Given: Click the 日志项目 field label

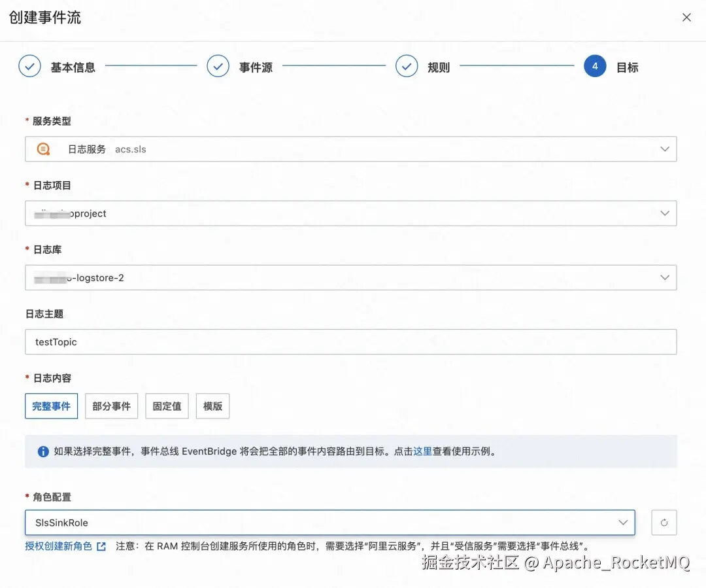Looking at the screenshot, I should 52,185.
